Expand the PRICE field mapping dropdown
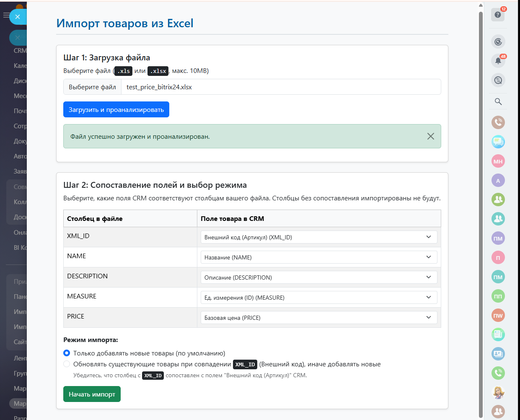Viewport: 520px width, 420px height. [x=318, y=317]
